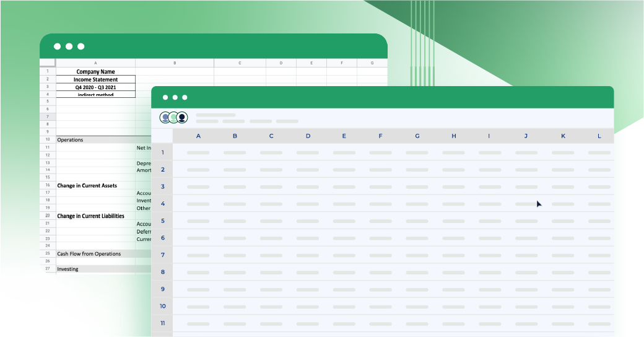Select column A header in back spreadsheet
The image size is (644, 337).
coord(96,63)
